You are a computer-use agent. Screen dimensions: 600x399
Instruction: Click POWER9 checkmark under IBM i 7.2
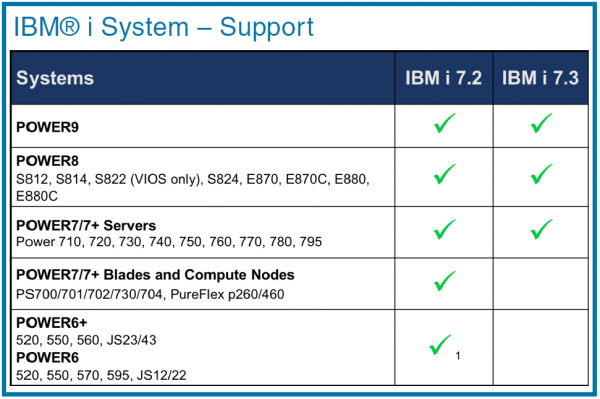pos(445,123)
